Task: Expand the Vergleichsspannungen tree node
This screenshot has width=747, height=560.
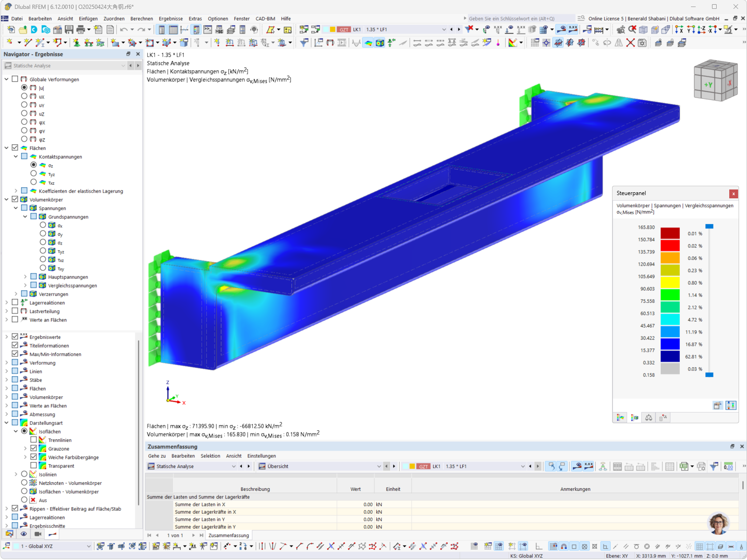Action: 25,285
